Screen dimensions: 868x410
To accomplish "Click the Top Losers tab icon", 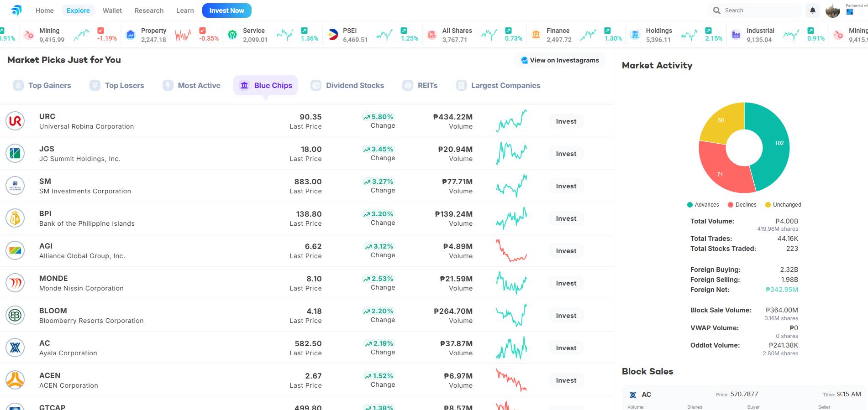I will pyautogui.click(x=95, y=85).
